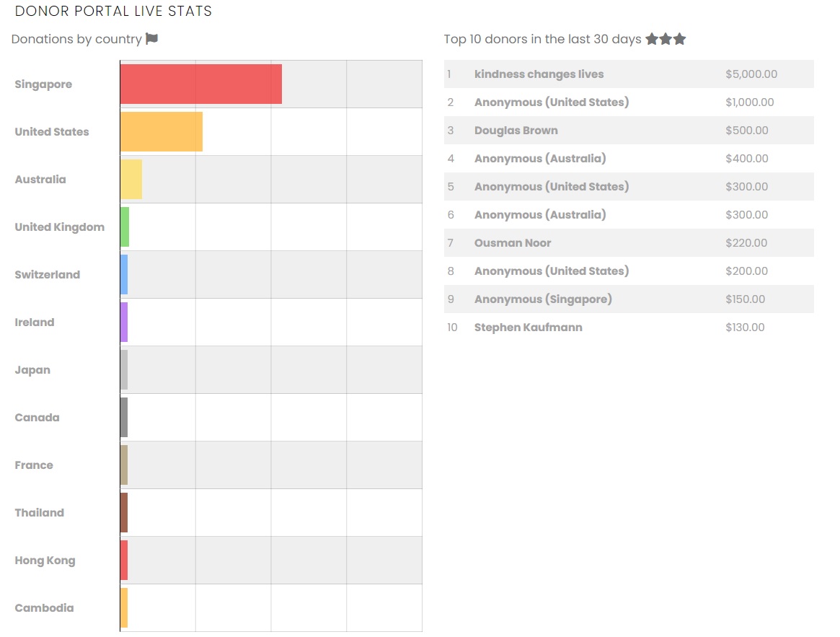Image resolution: width=840 pixels, height=637 pixels.
Task: Click the green United Kingdom bar
Action: (x=125, y=227)
